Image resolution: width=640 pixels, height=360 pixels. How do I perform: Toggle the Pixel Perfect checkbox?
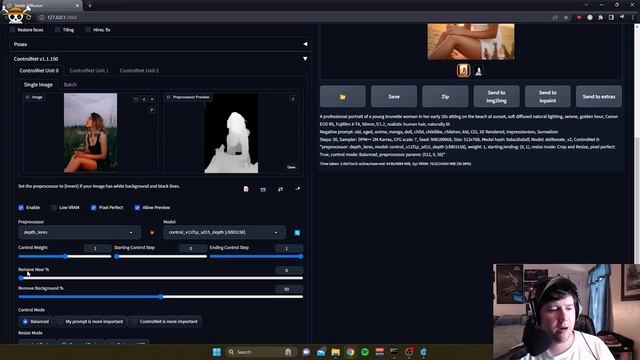[93, 208]
